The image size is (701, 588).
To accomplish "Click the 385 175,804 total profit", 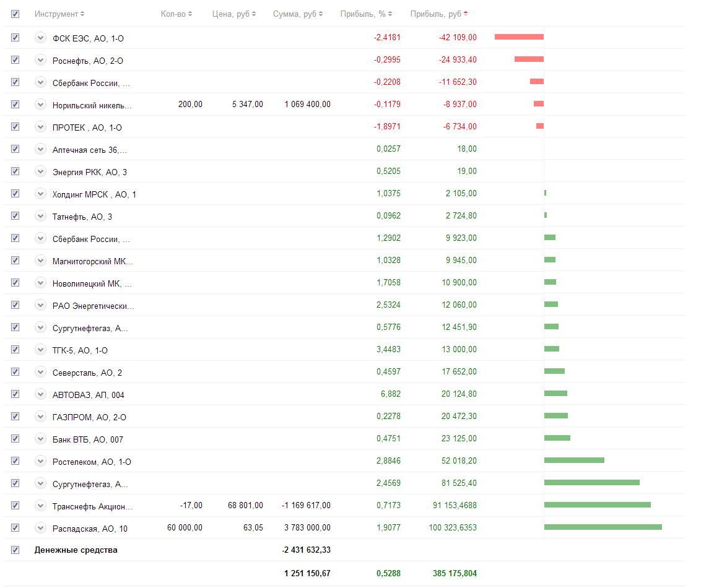I will click(x=455, y=573).
